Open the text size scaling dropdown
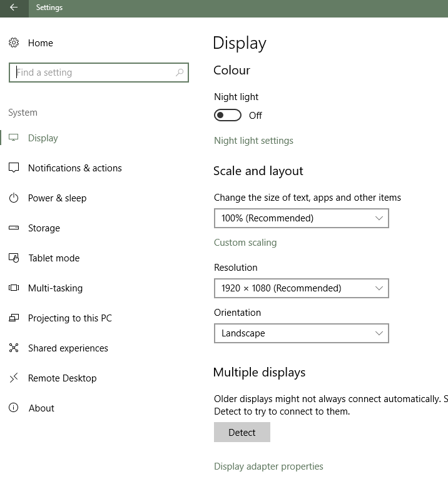This screenshot has height=494, width=448. 301,218
